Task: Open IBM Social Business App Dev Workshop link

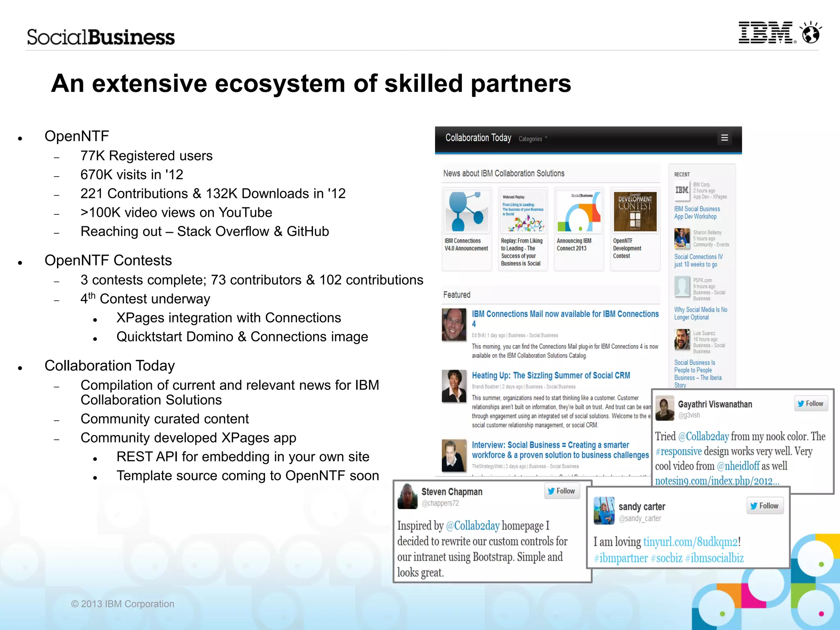Action: click(697, 213)
